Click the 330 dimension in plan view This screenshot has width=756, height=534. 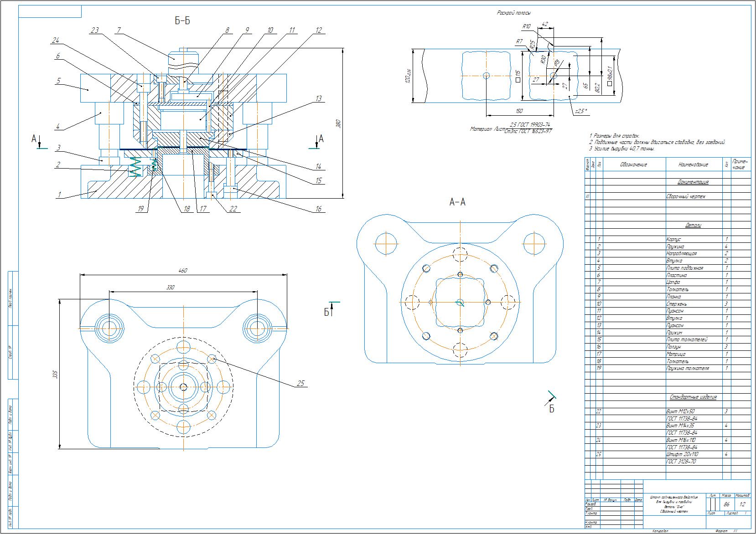[170, 288]
